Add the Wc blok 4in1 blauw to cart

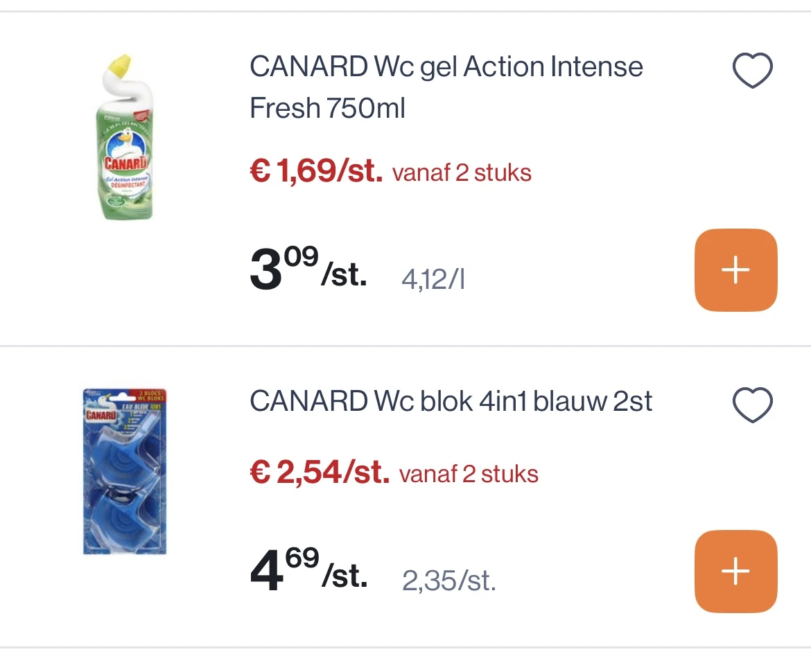click(x=735, y=571)
